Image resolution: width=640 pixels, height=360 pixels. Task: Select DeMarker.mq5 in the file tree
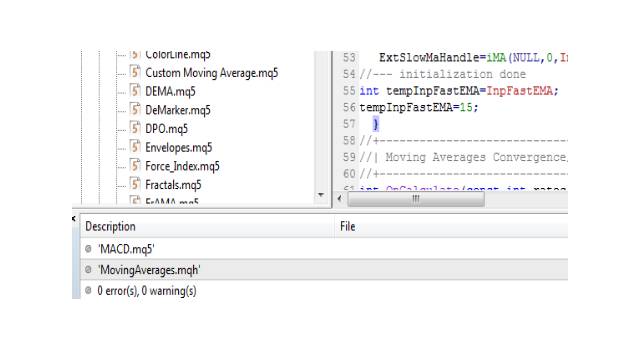(178, 110)
